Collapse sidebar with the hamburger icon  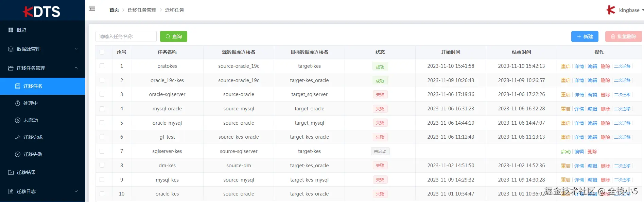point(92,9)
